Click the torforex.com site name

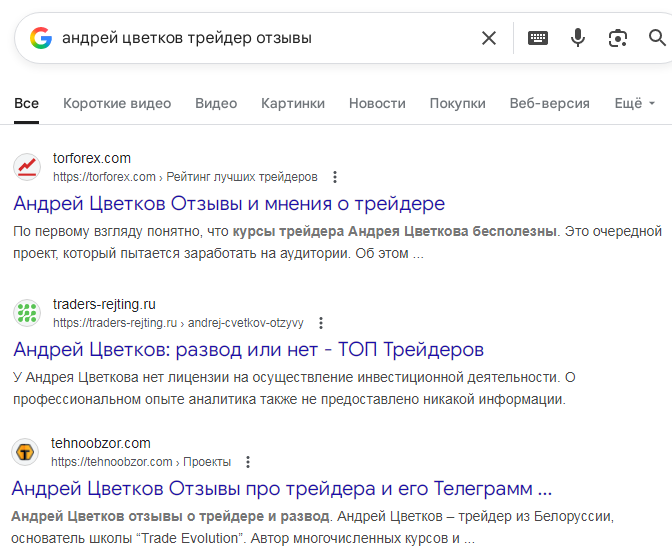tap(92, 158)
